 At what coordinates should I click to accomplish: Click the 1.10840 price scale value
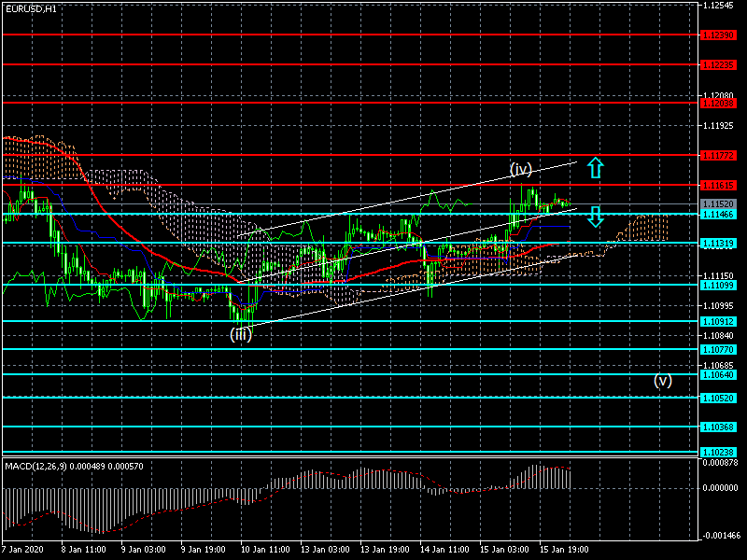718,336
